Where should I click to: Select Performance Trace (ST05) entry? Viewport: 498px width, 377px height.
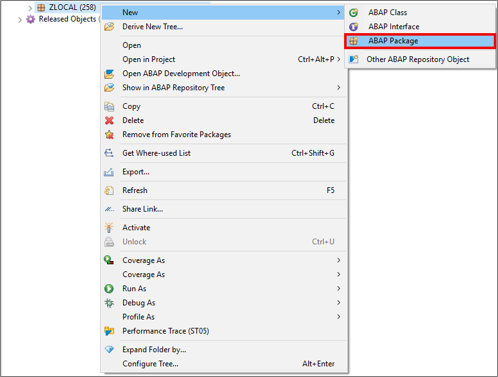223,331
